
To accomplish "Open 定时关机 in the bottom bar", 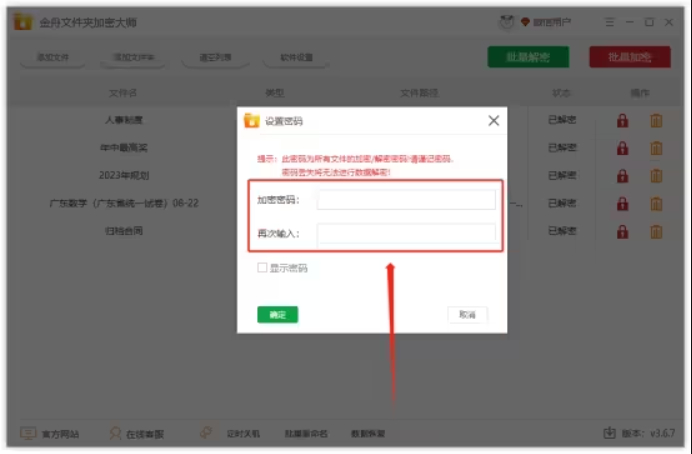I will 243,434.
